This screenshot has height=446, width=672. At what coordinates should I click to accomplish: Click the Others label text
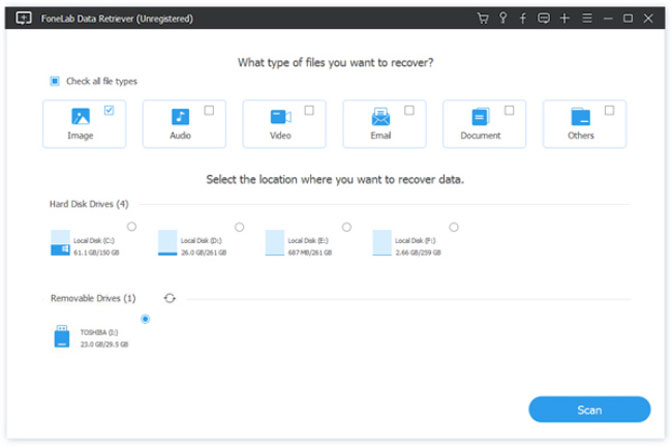(581, 136)
